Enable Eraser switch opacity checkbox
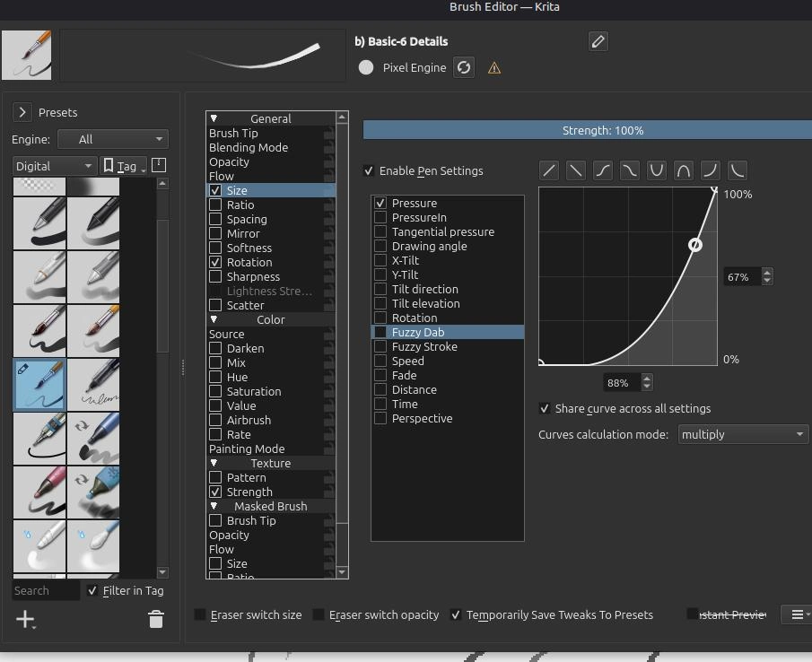Viewport: 812px width, 662px height. coord(319,614)
